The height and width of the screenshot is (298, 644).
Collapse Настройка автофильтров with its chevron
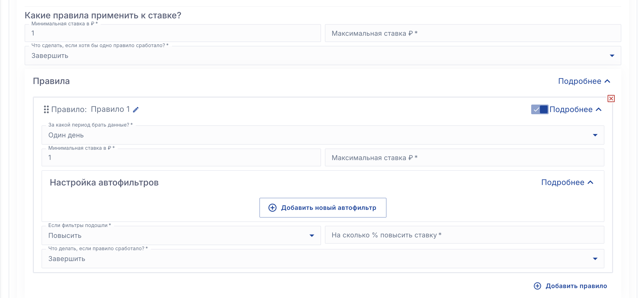pyautogui.click(x=590, y=182)
